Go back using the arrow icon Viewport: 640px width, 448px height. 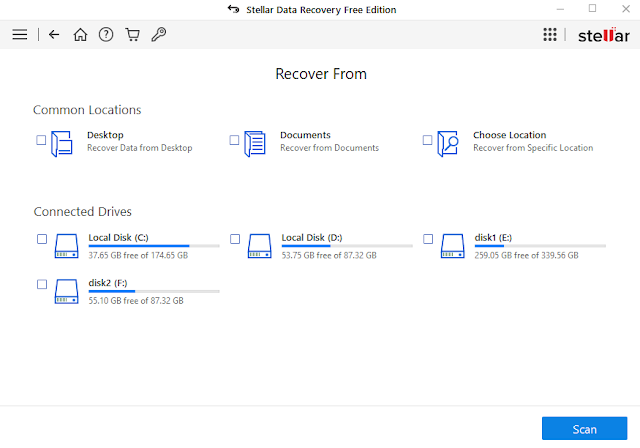point(54,35)
